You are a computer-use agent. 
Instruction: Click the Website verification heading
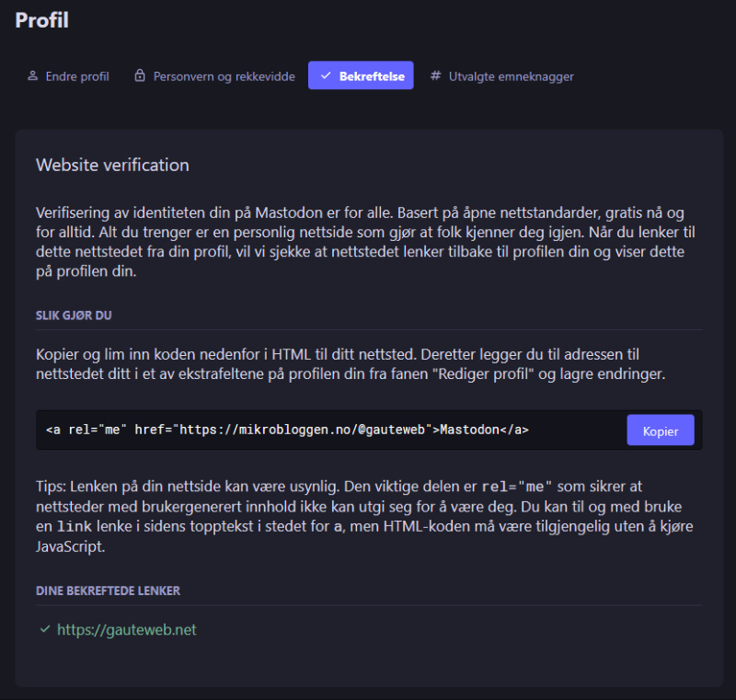[x=112, y=166]
